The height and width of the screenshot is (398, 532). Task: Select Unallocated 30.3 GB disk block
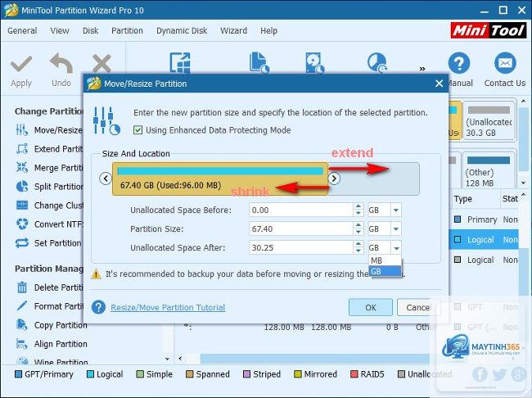[x=489, y=120]
